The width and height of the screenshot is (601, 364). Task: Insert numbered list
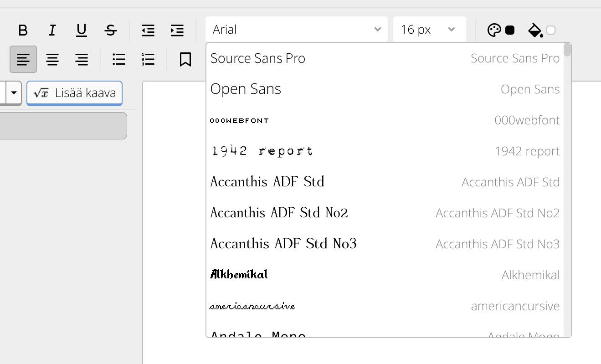click(148, 59)
